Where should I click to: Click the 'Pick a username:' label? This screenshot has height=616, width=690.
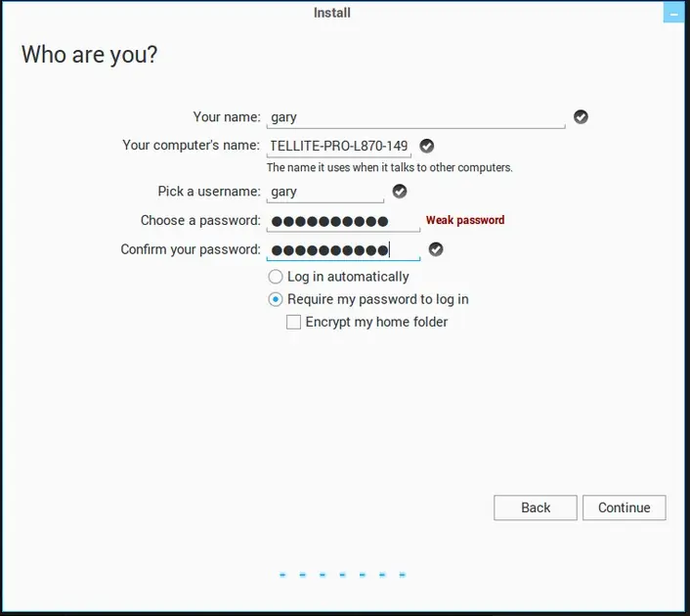tap(209, 192)
